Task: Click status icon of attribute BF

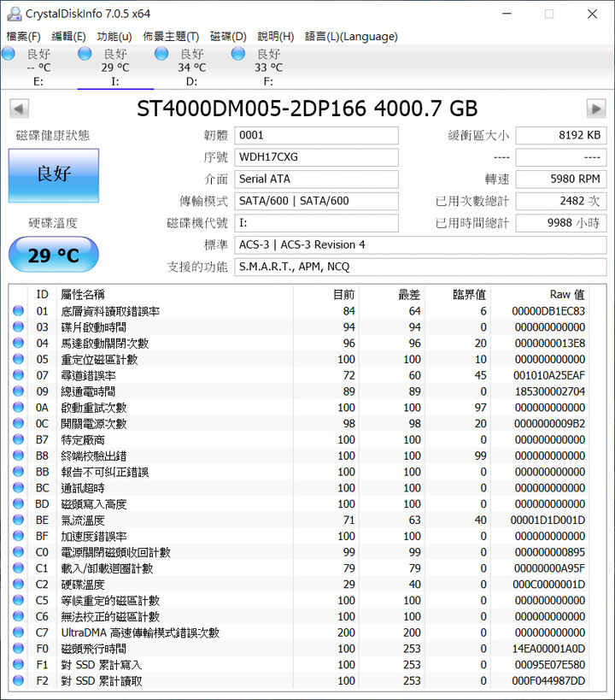Action: pyautogui.click(x=18, y=535)
